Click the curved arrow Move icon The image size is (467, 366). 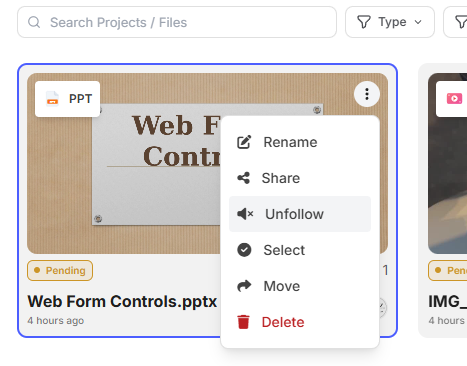coord(244,286)
